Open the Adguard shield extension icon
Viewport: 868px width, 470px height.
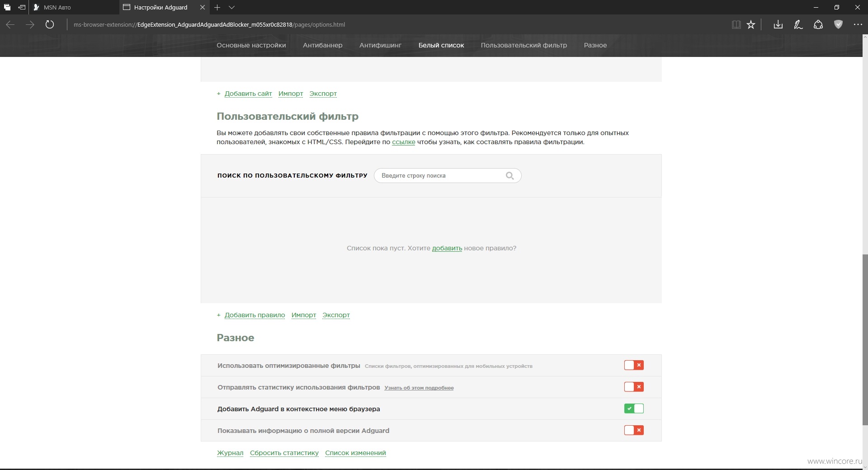tap(838, 25)
